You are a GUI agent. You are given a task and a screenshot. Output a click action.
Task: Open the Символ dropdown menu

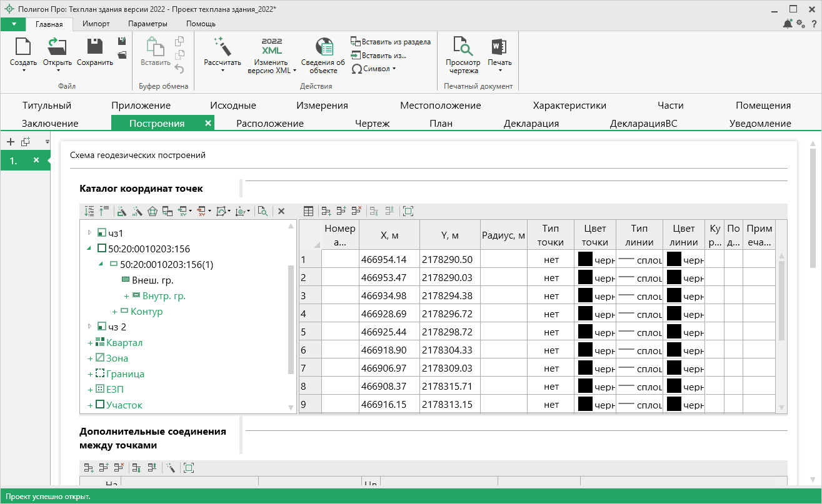(x=374, y=69)
